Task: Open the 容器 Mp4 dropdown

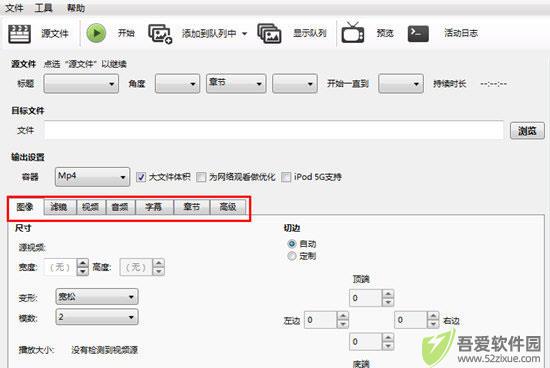Action: coord(92,176)
